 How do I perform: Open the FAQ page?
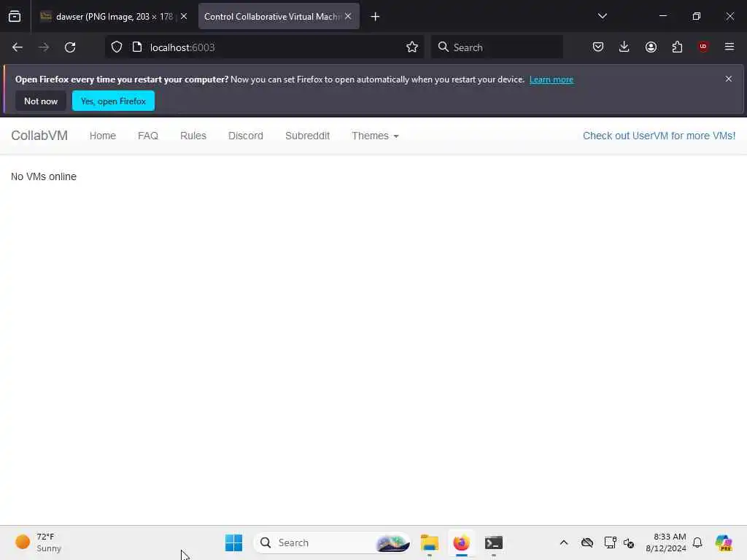click(148, 136)
